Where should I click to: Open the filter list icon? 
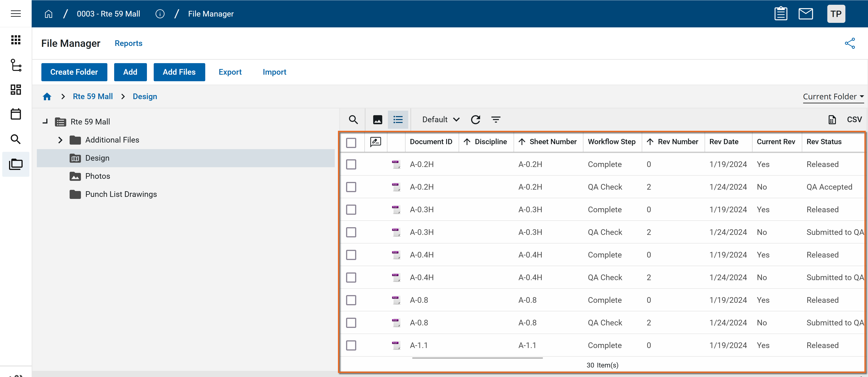point(496,120)
